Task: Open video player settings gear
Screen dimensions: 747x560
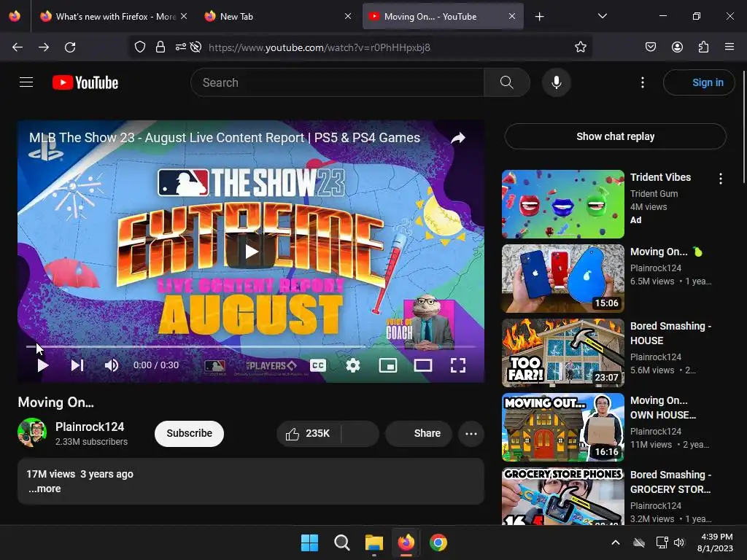Action: coord(352,365)
